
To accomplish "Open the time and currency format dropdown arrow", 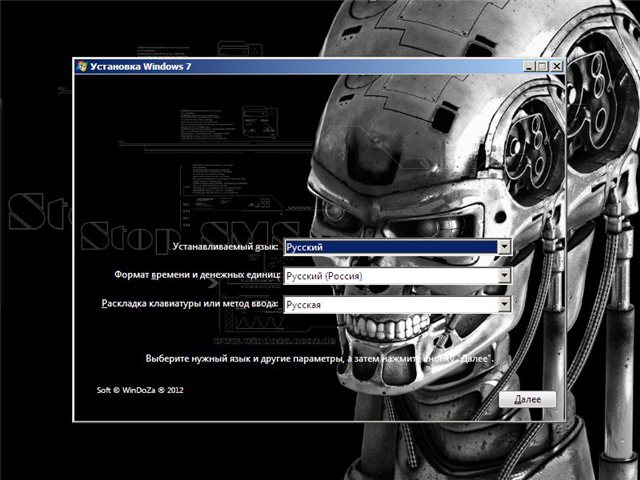I will click(504, 275).
